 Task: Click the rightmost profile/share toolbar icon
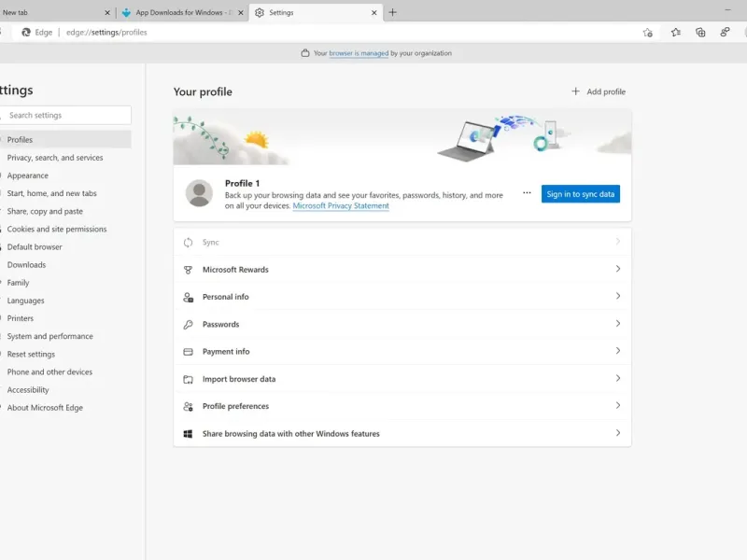click(725, 33)
